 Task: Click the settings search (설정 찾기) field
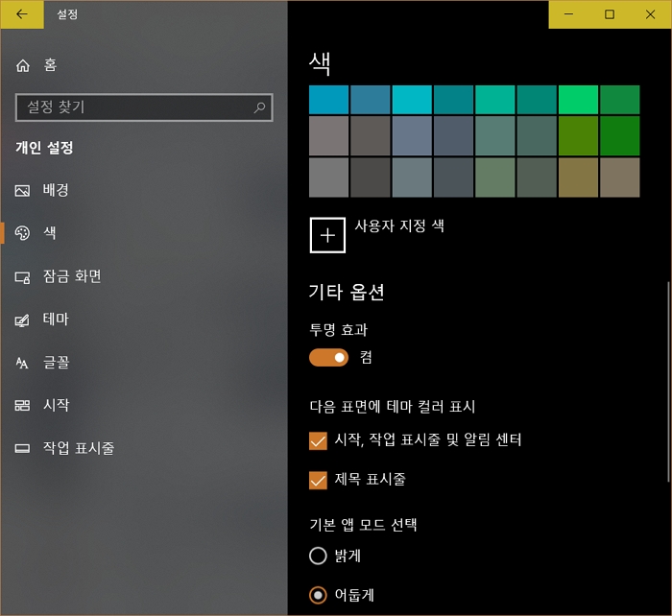point(134,107)
